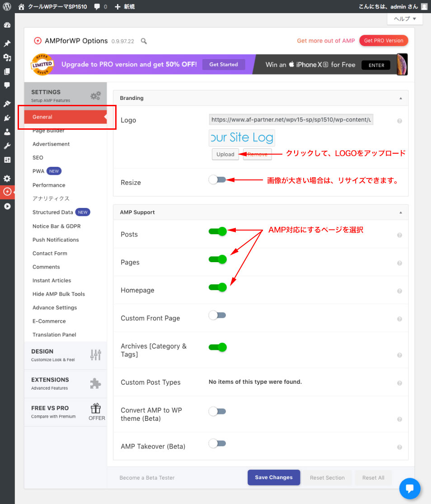This screenshot has height=504, width=431.
Task: Expand the FREE VS PRO group
Action: click(x=66, y=412)
